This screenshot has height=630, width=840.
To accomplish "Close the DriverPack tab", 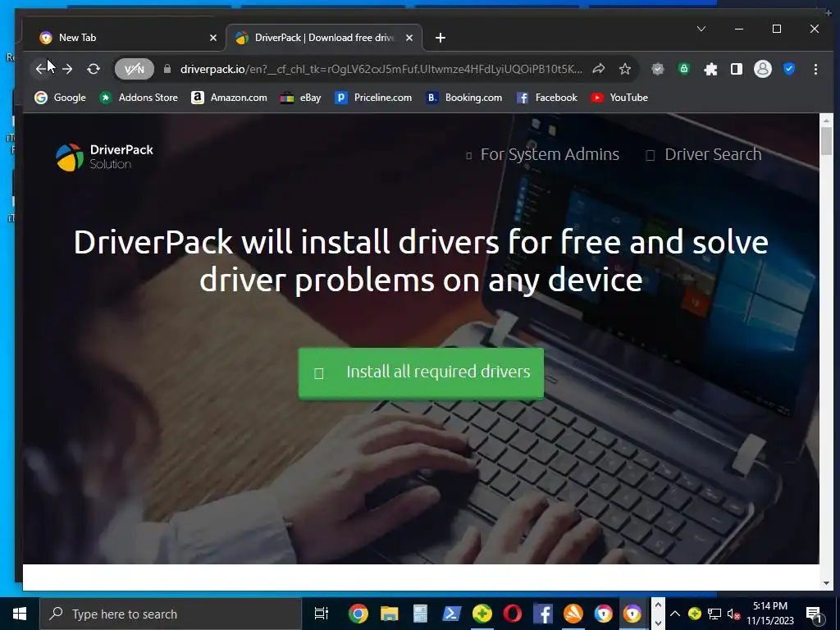I will pos(409,38).
